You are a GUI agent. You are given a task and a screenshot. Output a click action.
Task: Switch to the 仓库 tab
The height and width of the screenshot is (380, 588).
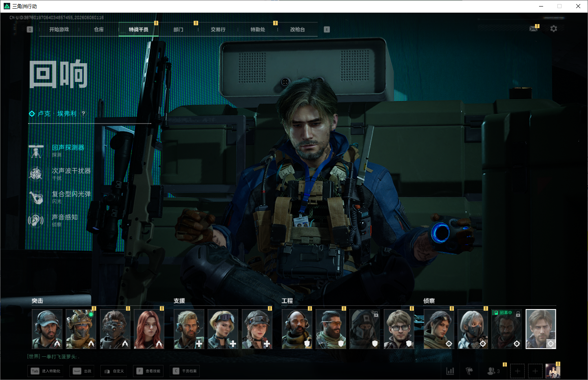[x=99, y=29]
